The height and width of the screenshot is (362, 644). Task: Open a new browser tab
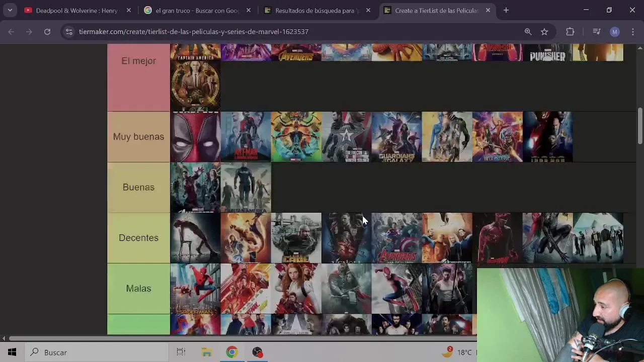[506, 10]
